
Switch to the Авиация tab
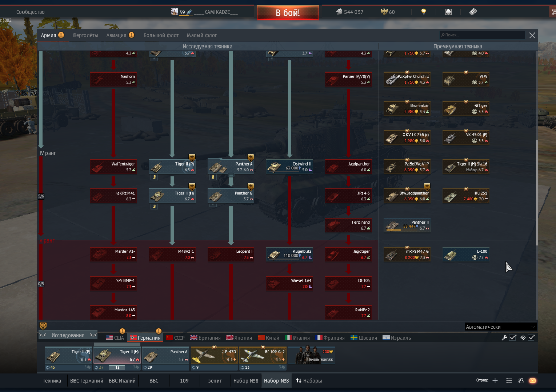[120, 35]
